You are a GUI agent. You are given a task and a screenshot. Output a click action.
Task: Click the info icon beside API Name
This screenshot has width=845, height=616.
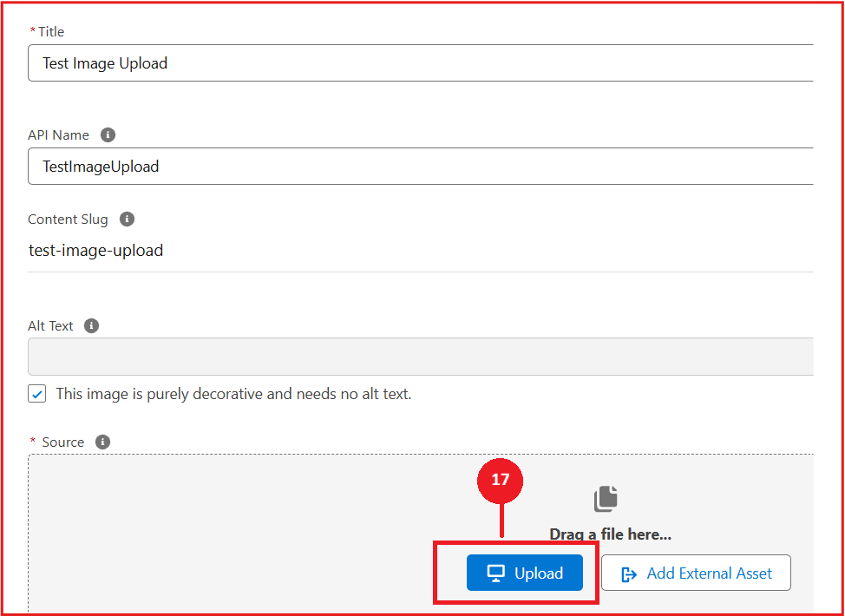coord(108,135)
